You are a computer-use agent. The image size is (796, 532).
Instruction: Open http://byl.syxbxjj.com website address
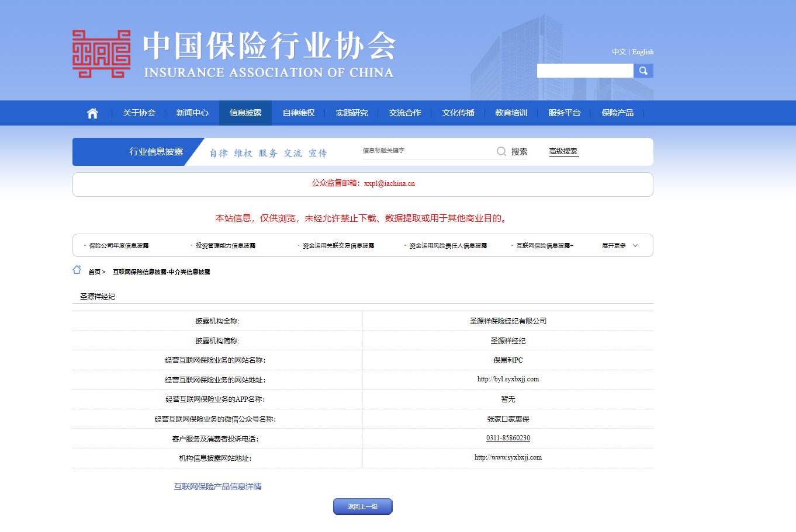click(508, 379)
